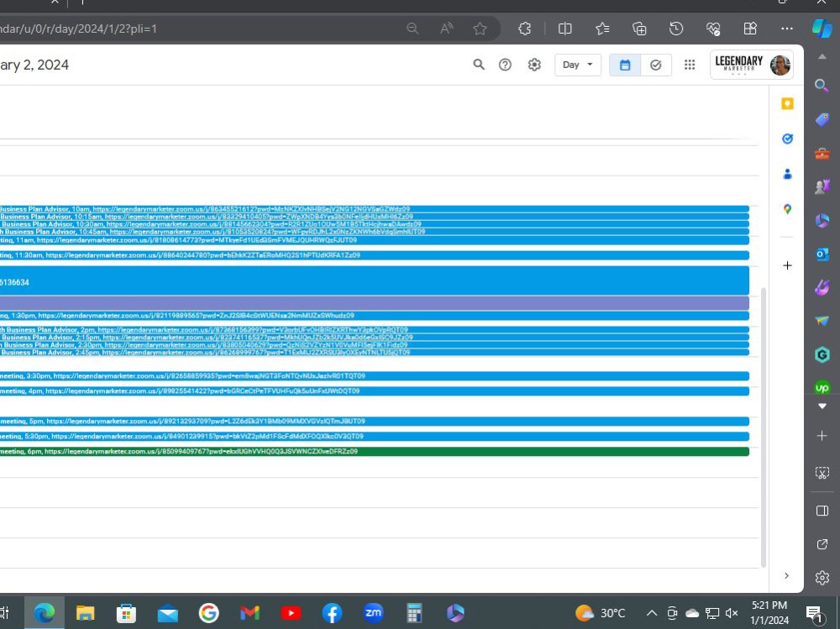Open the Google apps grid
The height and width of the screenshot is (629, 840).
click(690, 65)
